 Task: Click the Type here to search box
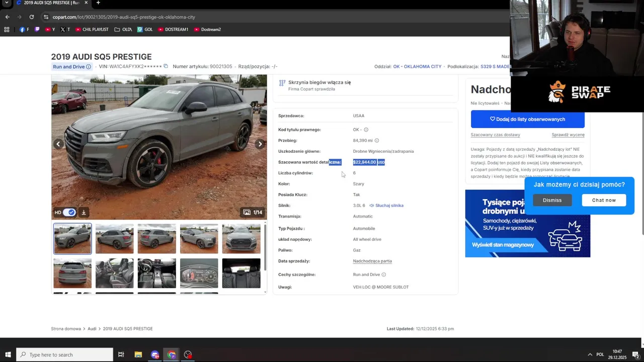click(x=64, y=354)
